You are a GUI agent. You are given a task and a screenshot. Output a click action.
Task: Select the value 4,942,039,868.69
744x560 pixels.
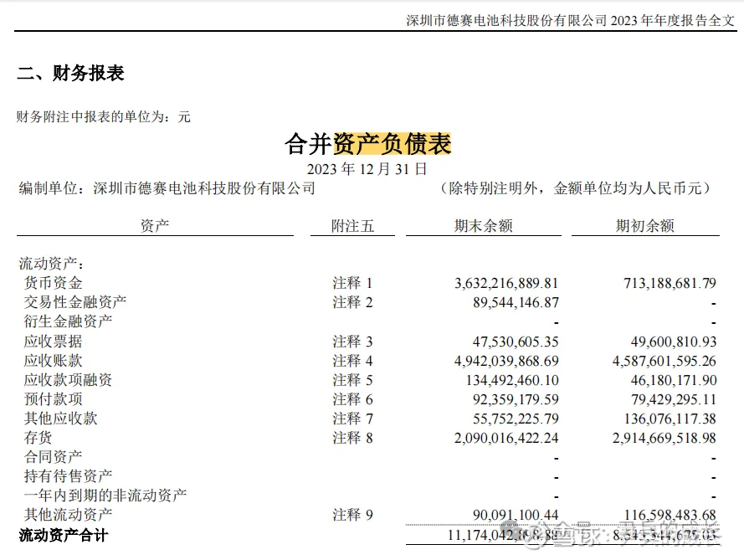coord(506,361)
